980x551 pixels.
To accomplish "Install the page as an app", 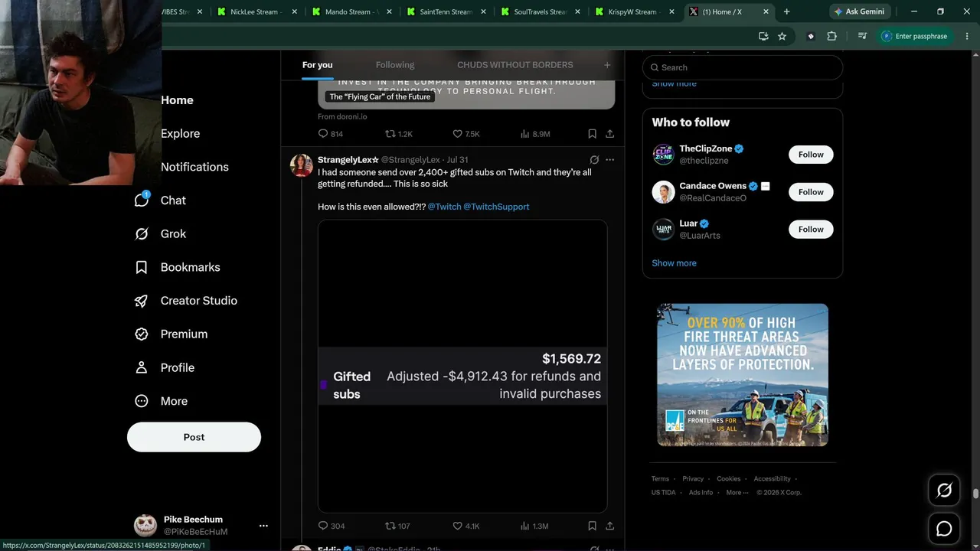I will pos(763,36).
